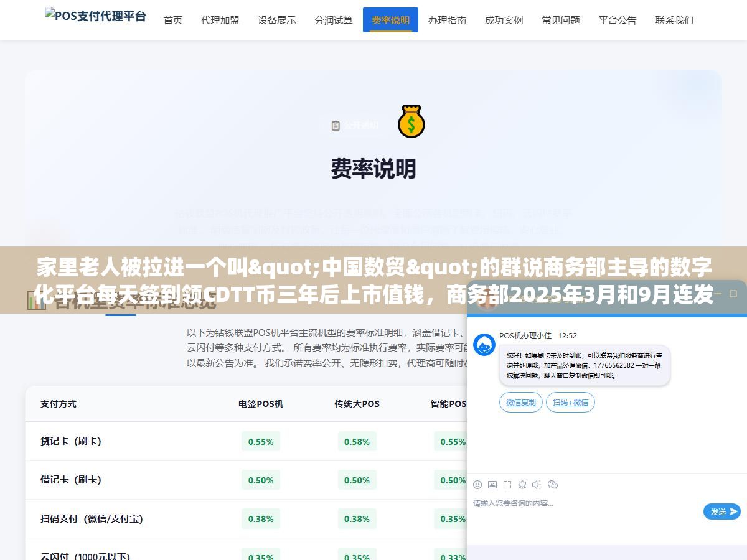Viewport: 747px width, 560px height.
Task: Go to 首页 in navigation
Action: (x=173, y=20)
